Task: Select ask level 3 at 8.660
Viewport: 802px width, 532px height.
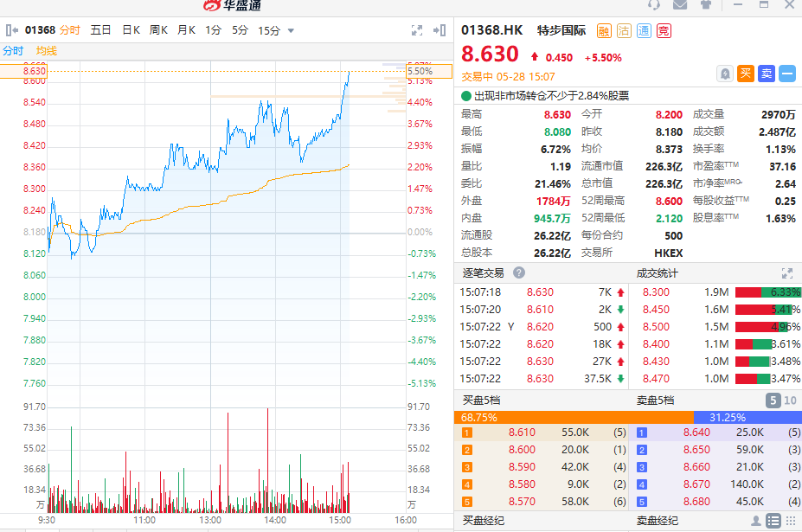Action: tap(717, 467)
